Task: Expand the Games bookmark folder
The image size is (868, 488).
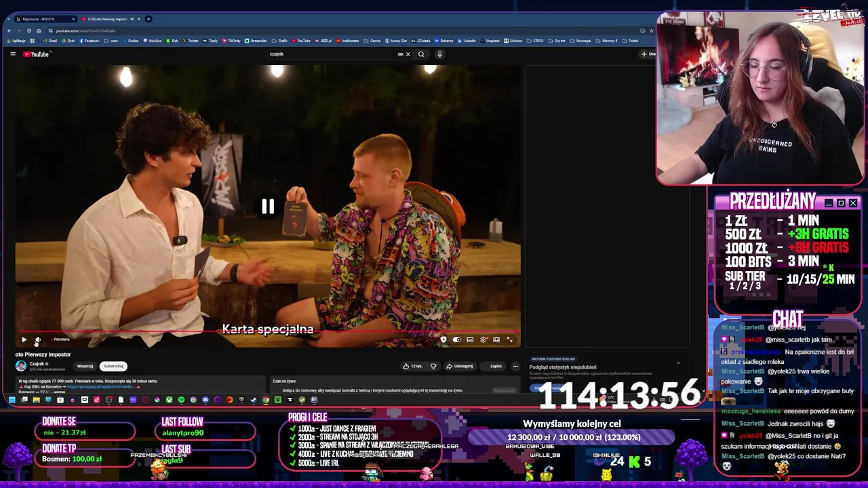Action: point(372,41)
